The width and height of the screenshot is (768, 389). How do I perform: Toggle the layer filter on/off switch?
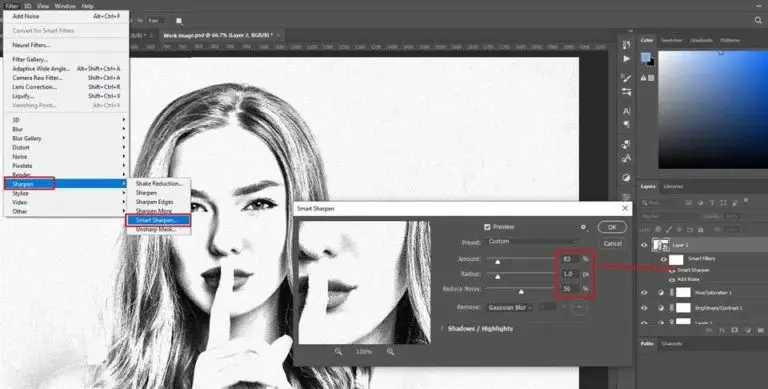[x=746, y=201]
